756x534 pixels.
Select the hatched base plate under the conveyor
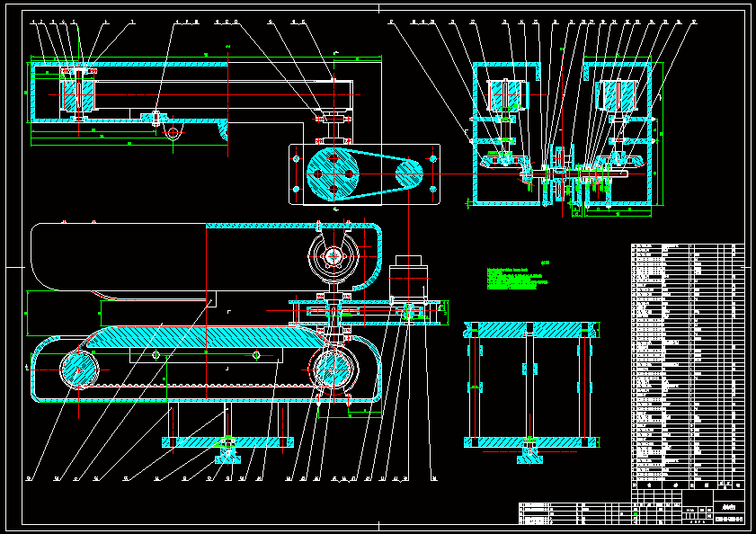point(227,442)
